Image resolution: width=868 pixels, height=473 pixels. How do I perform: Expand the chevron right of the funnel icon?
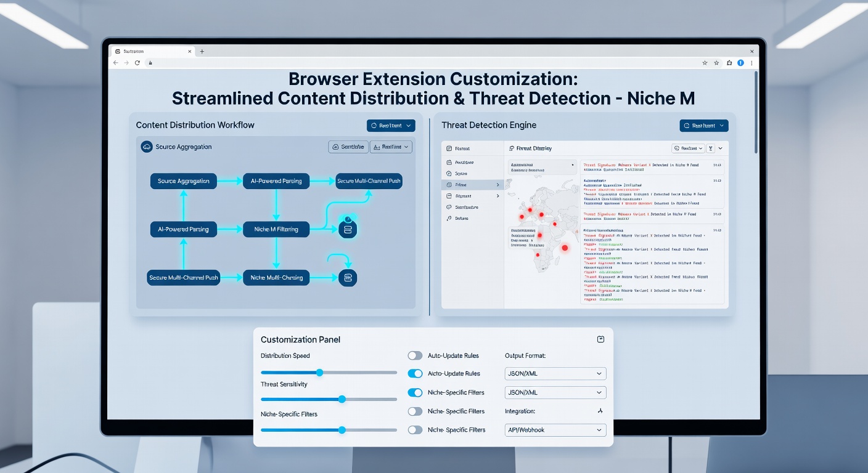coord(720,148)
